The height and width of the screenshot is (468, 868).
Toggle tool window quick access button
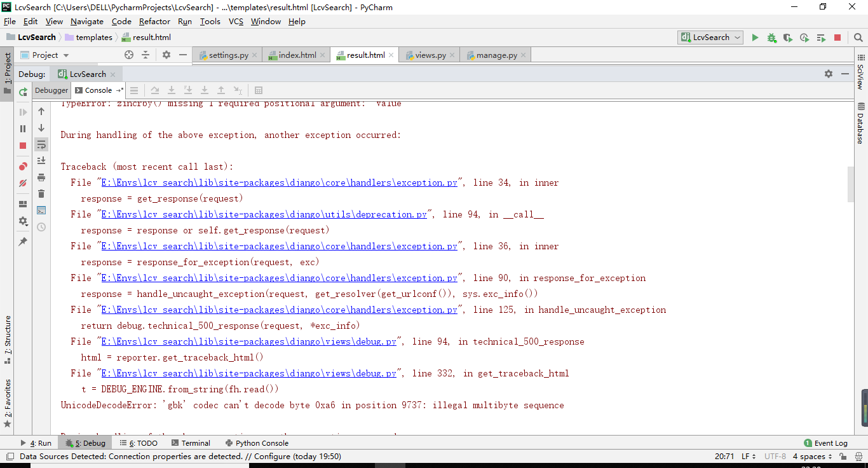9,457
